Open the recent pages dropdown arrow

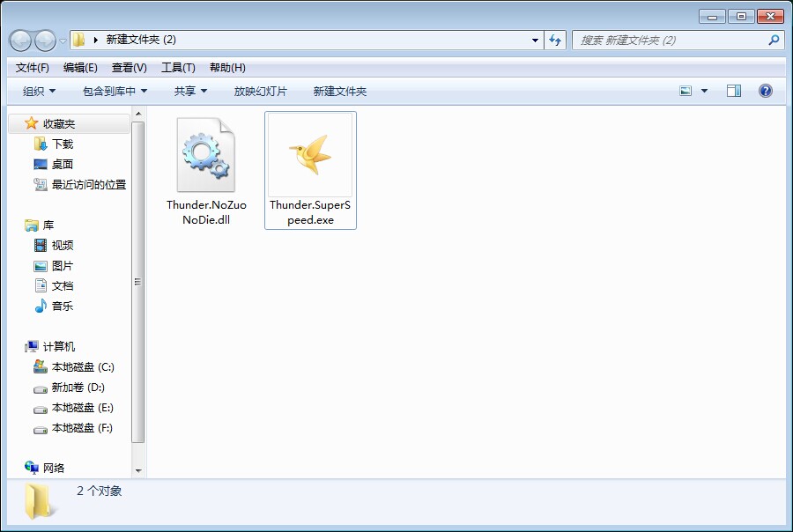pyautogui.click(x=63, y=41)
